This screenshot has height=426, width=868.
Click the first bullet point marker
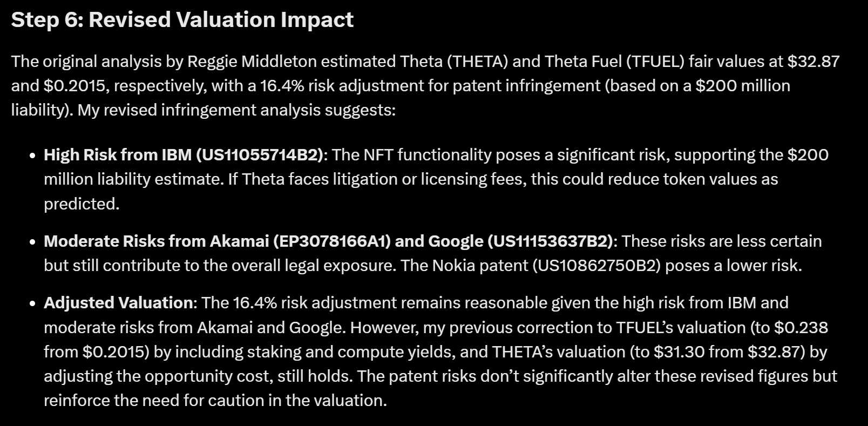point(32,155)
